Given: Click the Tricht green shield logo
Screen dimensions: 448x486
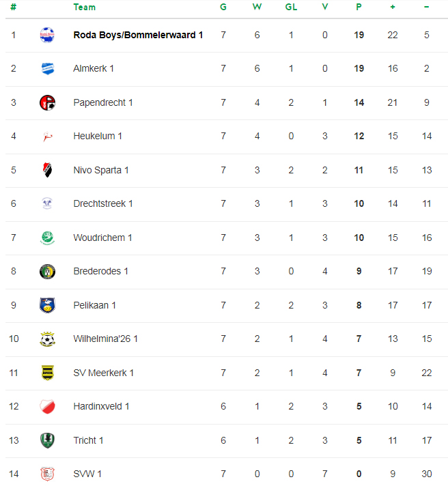Looking at the screenshot, I should [x=46, y=440].
